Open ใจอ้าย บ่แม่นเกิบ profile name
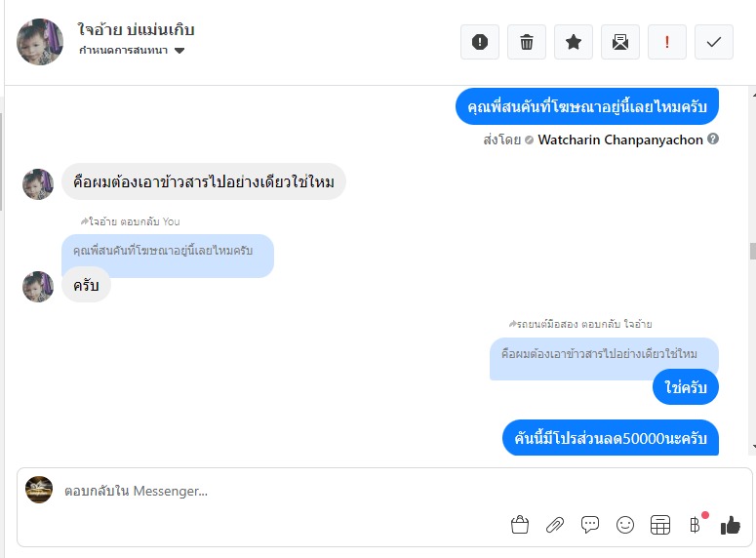 (x=136, y=30)
